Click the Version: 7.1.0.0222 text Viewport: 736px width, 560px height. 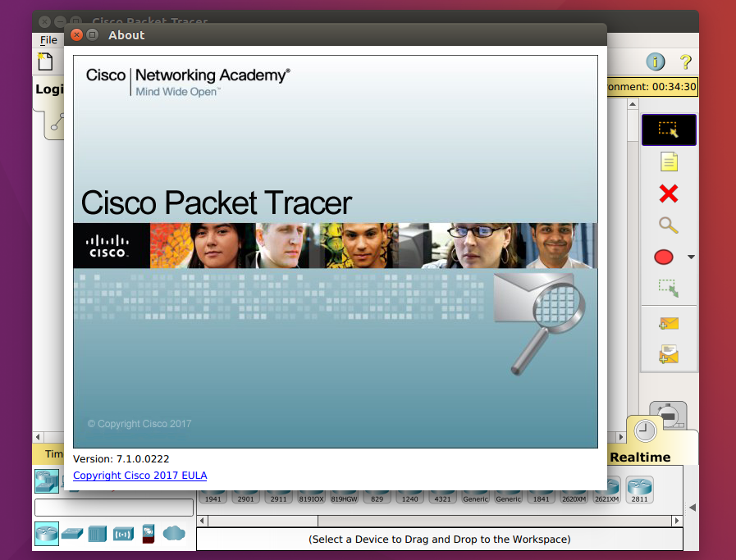(121, 458)
